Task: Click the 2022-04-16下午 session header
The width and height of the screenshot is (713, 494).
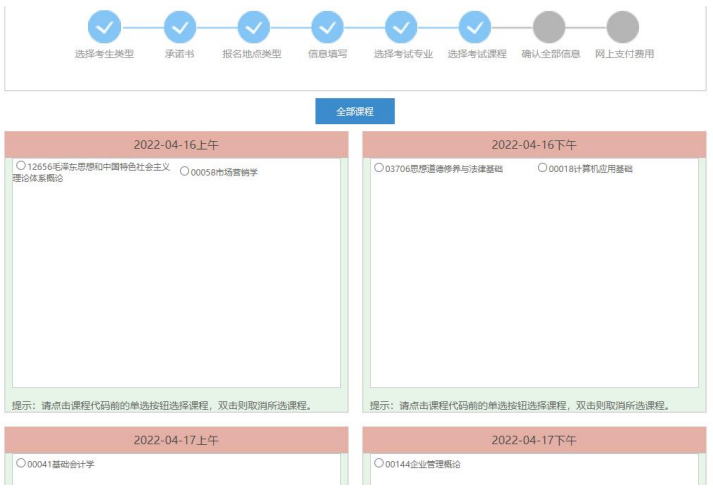Action: tap(534, 145)
